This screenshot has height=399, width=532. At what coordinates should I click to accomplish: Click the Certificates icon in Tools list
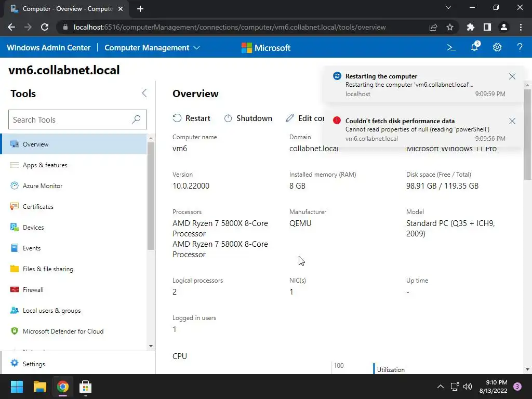pyautogui.click(x=14, y=206)
